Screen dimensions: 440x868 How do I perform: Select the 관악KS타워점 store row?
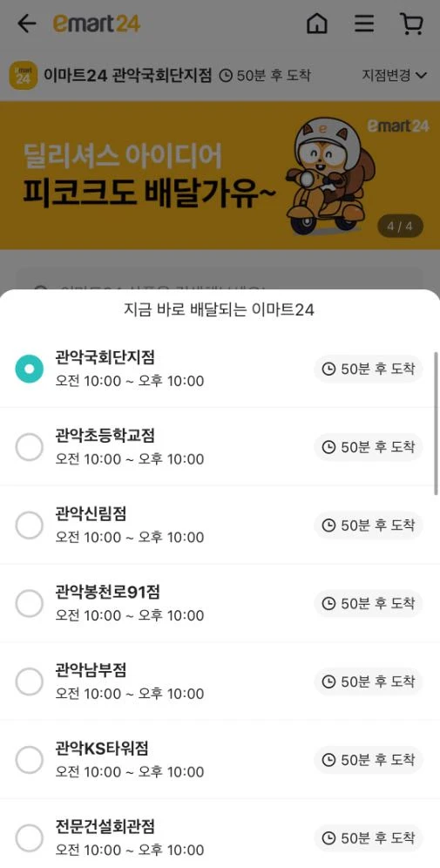coord(220,760)
